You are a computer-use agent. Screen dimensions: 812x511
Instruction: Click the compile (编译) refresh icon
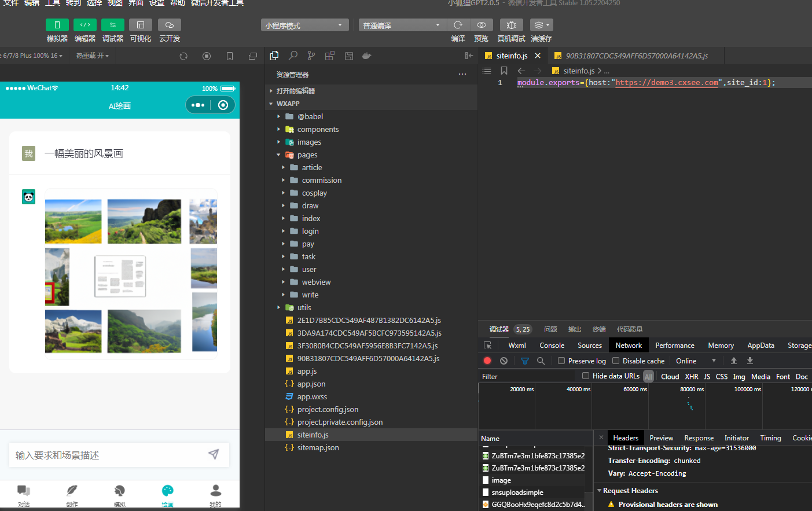point(458,25)
